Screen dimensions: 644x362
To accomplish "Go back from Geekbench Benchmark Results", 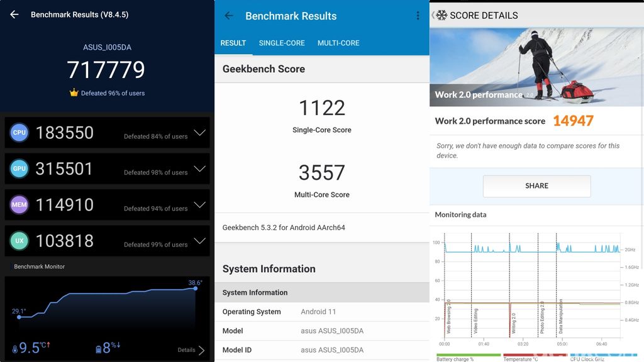I will [229, 16].
